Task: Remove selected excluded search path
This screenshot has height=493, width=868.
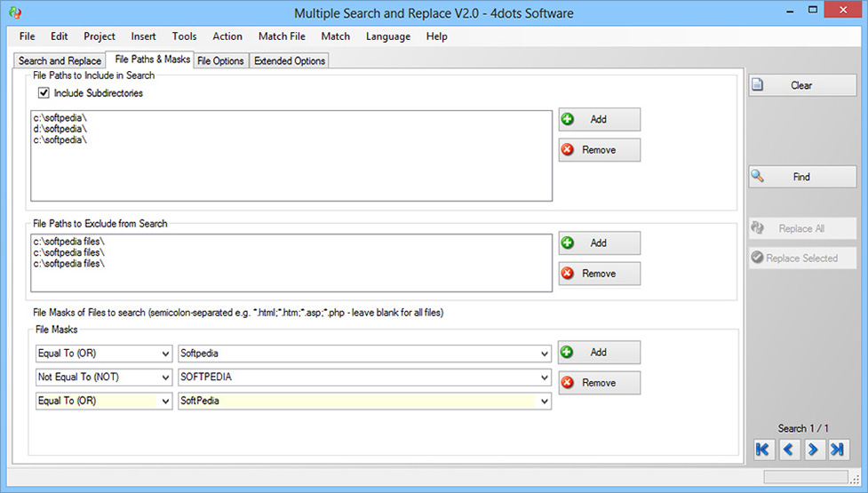Action: 600,274
